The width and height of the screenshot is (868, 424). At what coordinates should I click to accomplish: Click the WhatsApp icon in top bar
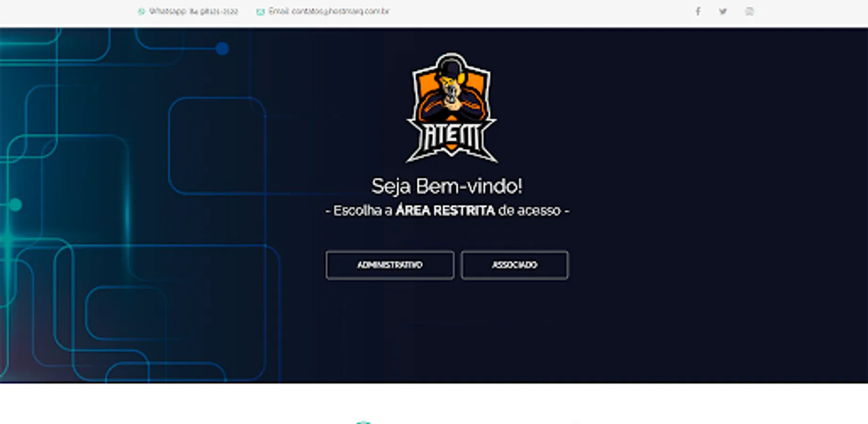141,11
